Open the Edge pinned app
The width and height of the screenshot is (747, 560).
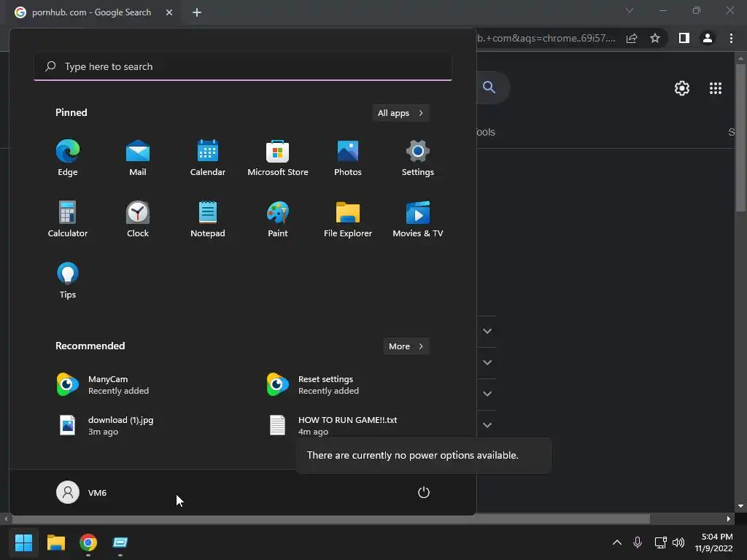[68, 158]
